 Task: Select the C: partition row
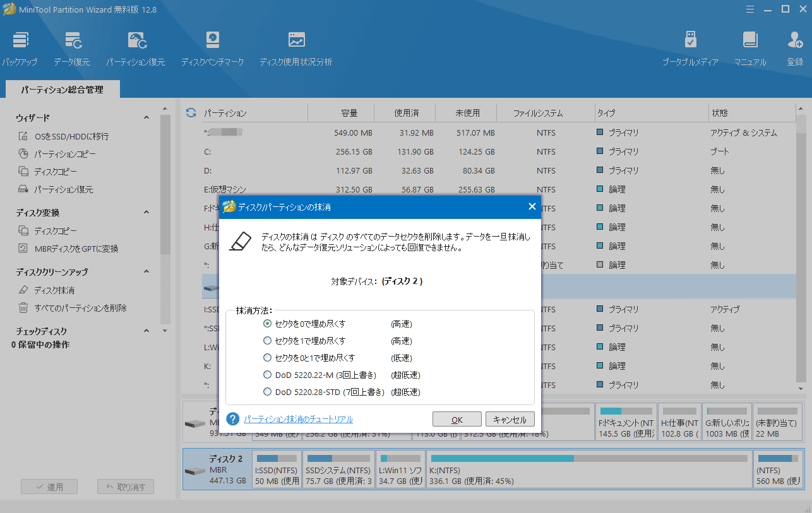(x=499, y=151)
